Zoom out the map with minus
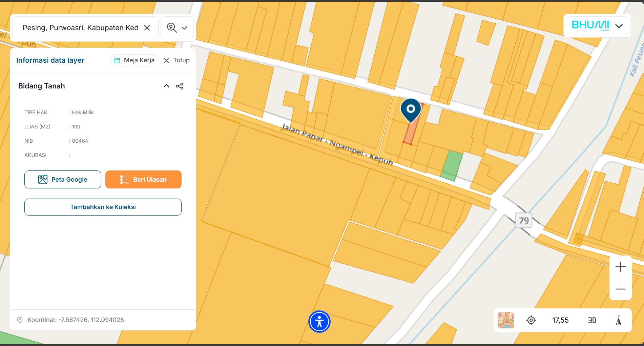 tap(620, 289)
